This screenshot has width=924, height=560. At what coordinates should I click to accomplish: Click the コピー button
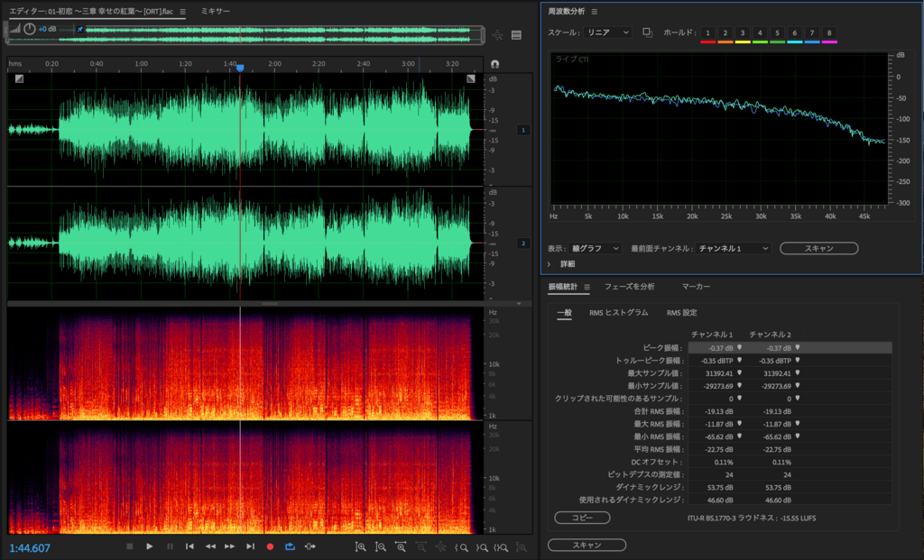(x=582, y=518)
